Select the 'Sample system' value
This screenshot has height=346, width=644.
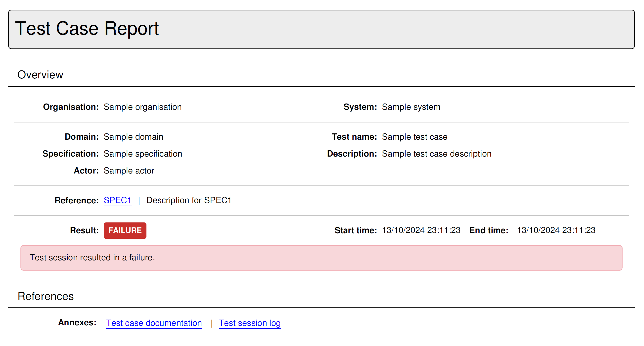411,107
